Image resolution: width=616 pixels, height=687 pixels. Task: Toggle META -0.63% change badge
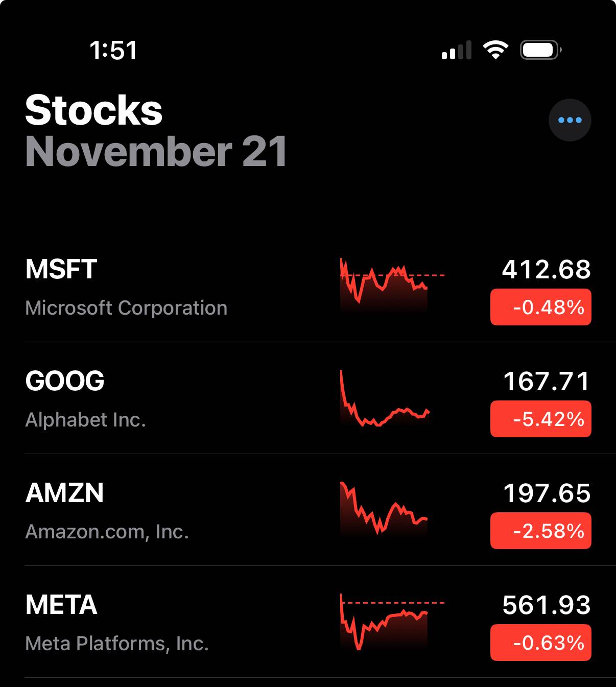click(541, 643)
